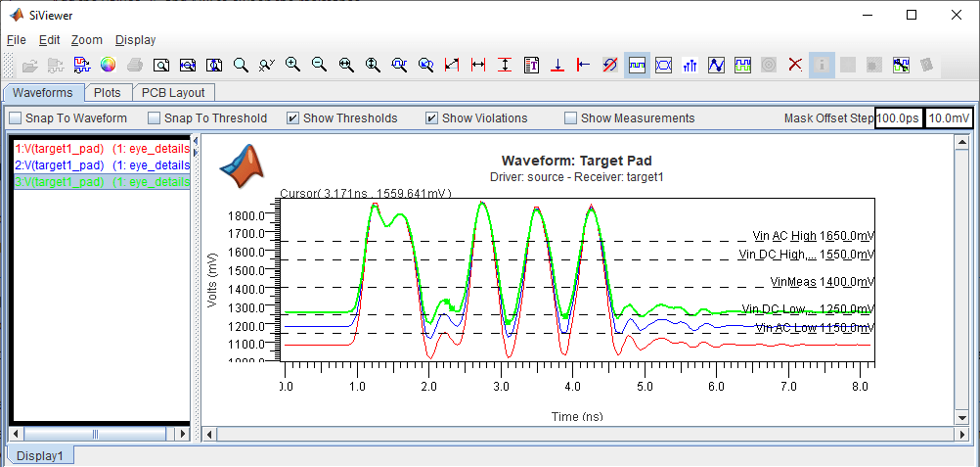Click the text annotation T icon
Screen dimensions: 980x467
531,65
